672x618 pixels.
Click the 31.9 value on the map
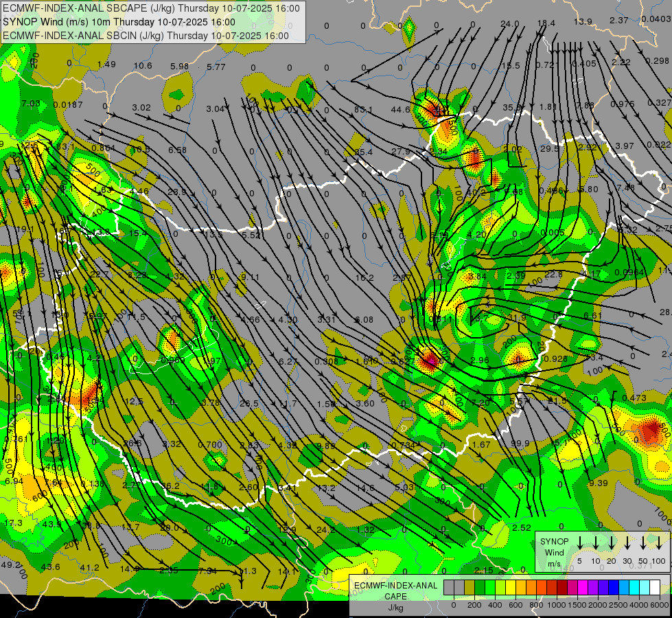(517, 318)
